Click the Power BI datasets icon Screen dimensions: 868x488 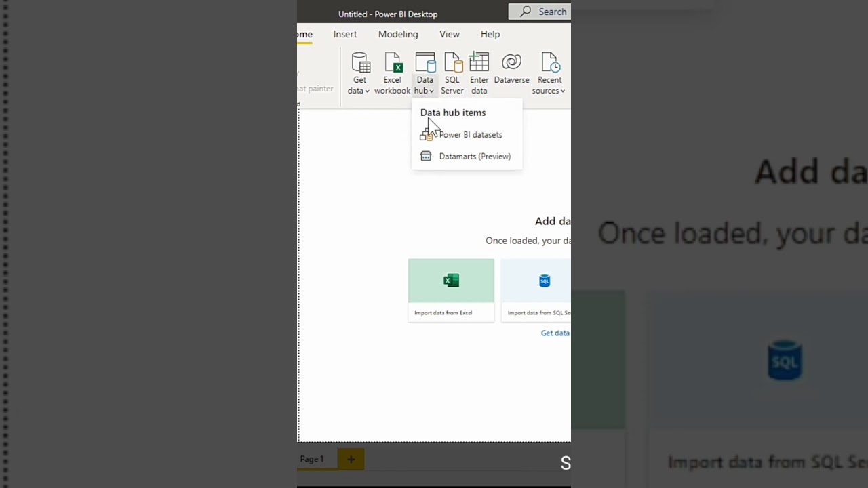426,135
